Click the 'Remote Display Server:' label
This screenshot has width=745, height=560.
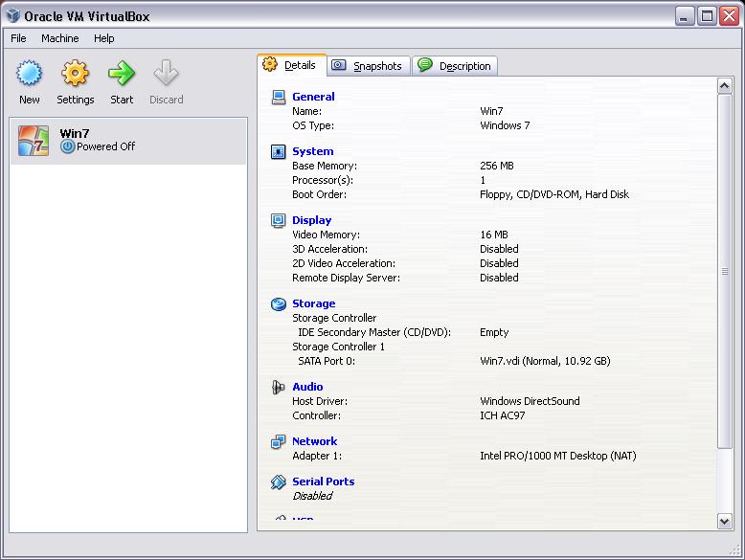[346, 278]
